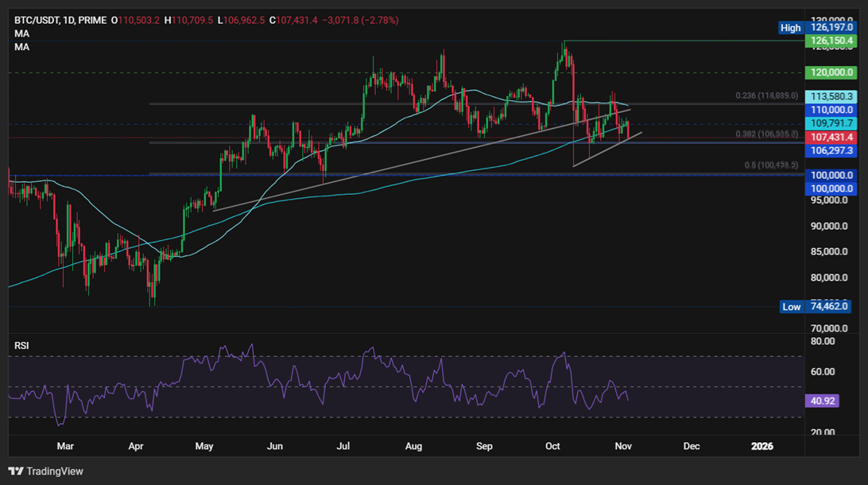868x485 pixels.
Task: Click the Low price flag showing 74,462.0
Action: tap(828, 306)
